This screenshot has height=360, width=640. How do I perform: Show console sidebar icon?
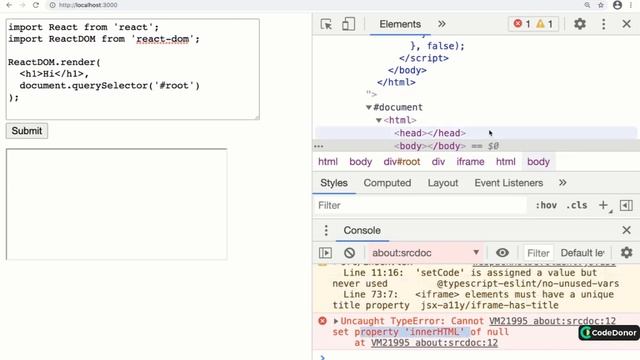tap(325, 253)
